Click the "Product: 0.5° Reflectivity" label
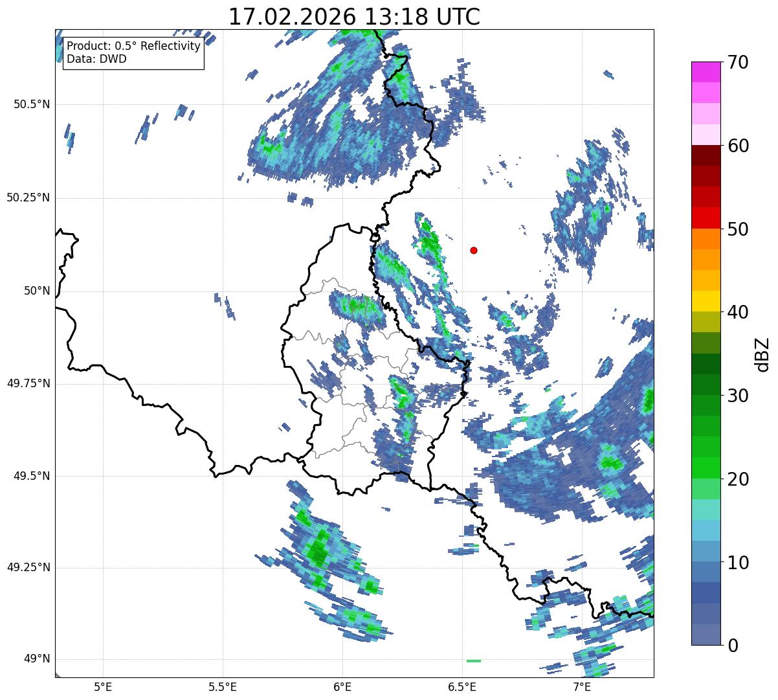This screenshot has height=700, width=778. pos(133,47)
